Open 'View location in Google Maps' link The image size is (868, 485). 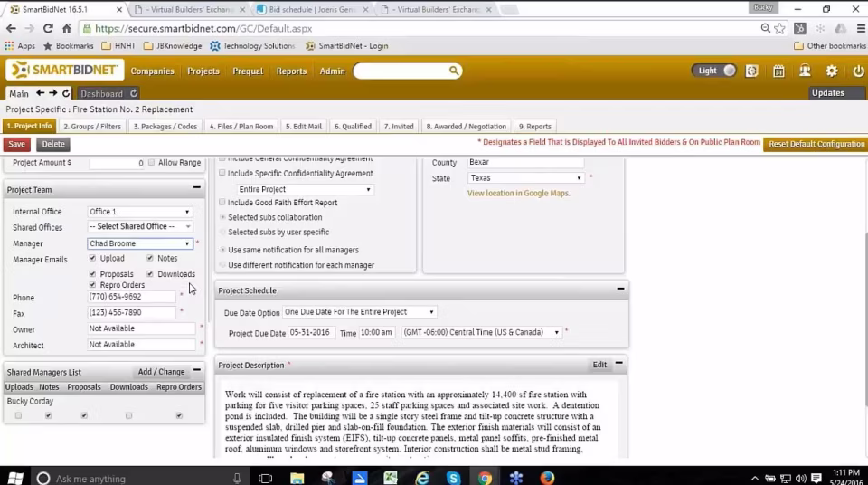[x=518, y=194]
